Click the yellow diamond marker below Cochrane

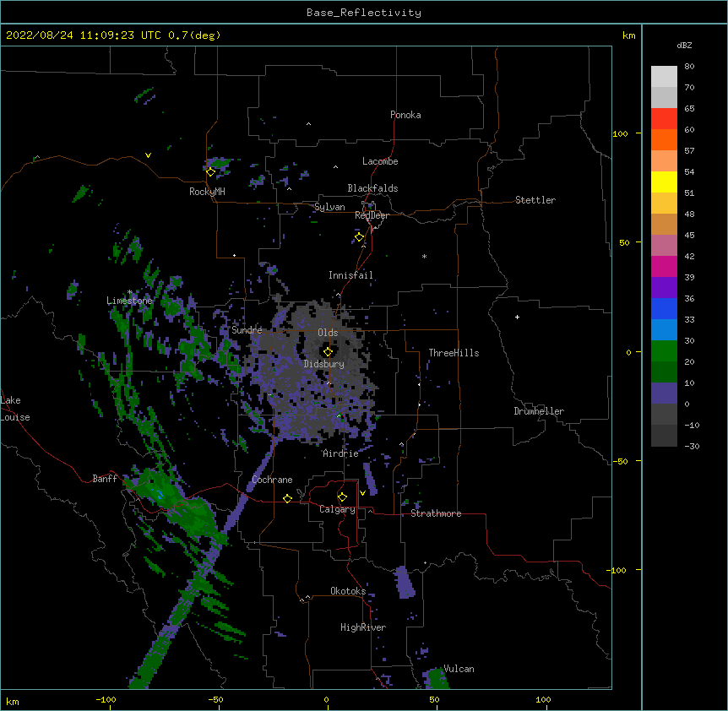click(x=287, y=498)
